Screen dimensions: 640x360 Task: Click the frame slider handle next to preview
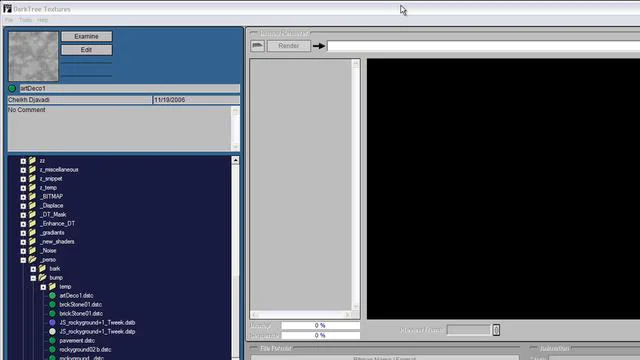(496, 330)
